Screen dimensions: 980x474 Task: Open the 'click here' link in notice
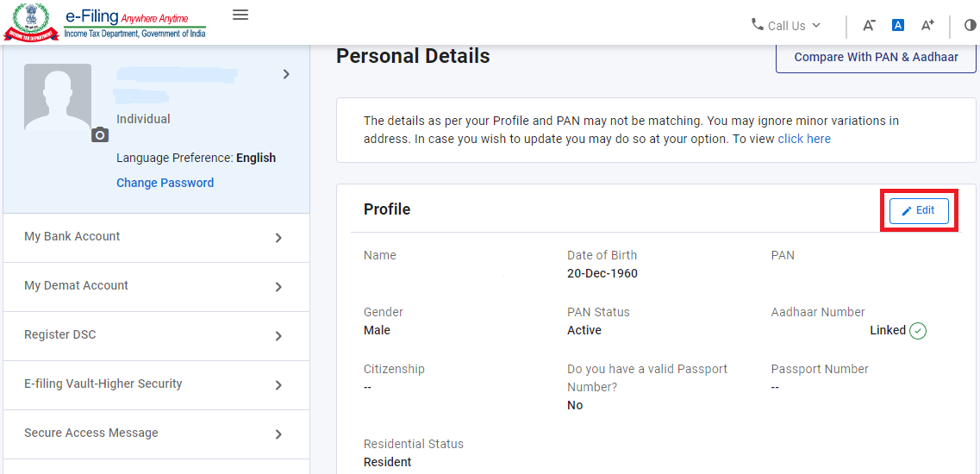804,139
